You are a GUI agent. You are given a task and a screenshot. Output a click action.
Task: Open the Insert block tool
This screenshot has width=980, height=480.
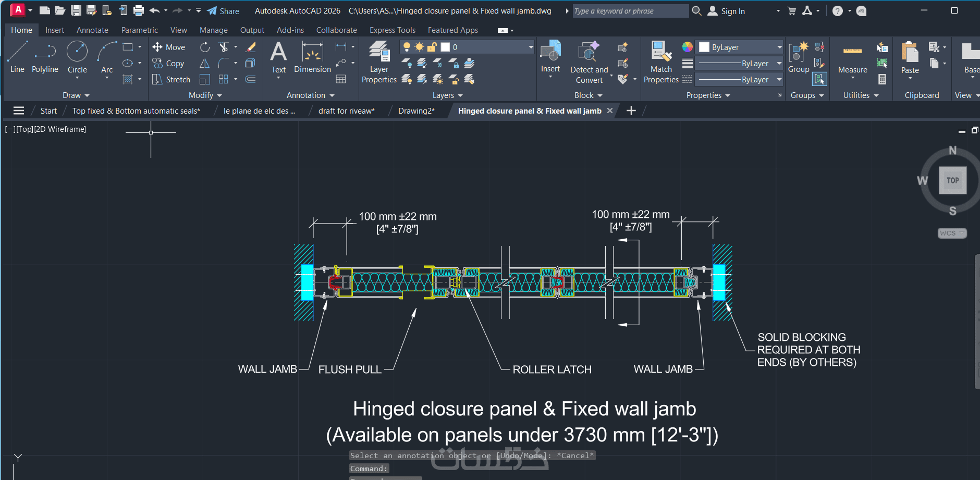tap(550, 57)
